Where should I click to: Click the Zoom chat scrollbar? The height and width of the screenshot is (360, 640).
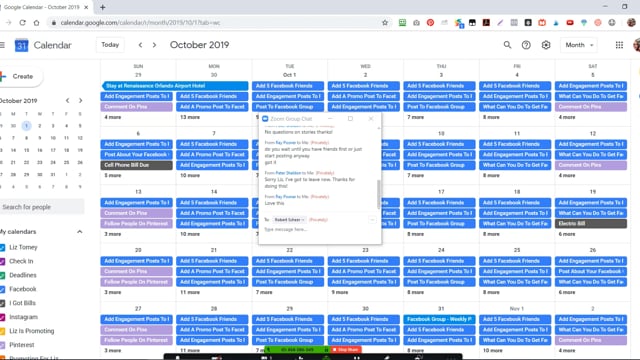(x=378, y=194)
